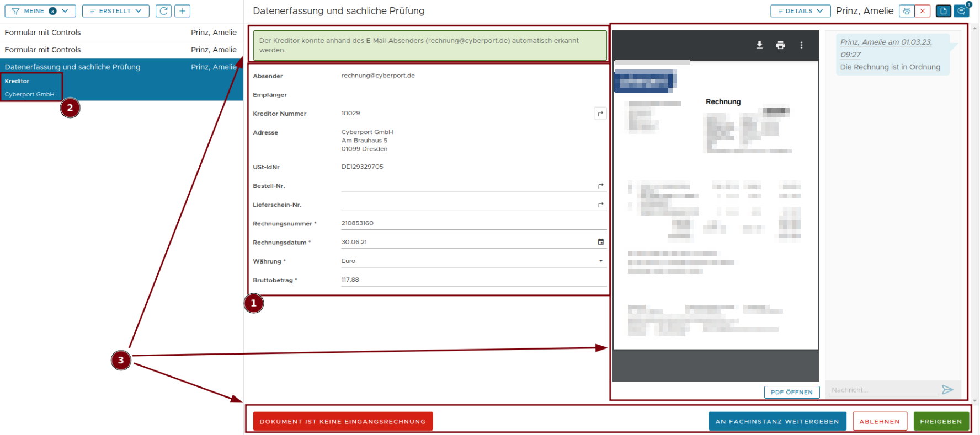Open the calendar picker for Rechnungsdatum
Viewport: 980px width, 435px height.
601,242
